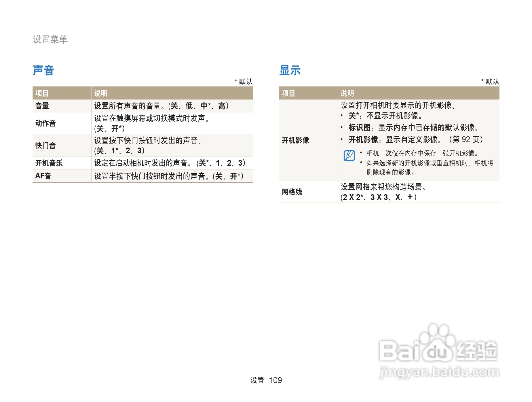The height and width of the screenshot is (402, 532).
Task: Click the 开机音乐 row label
Action: (49, 163)
